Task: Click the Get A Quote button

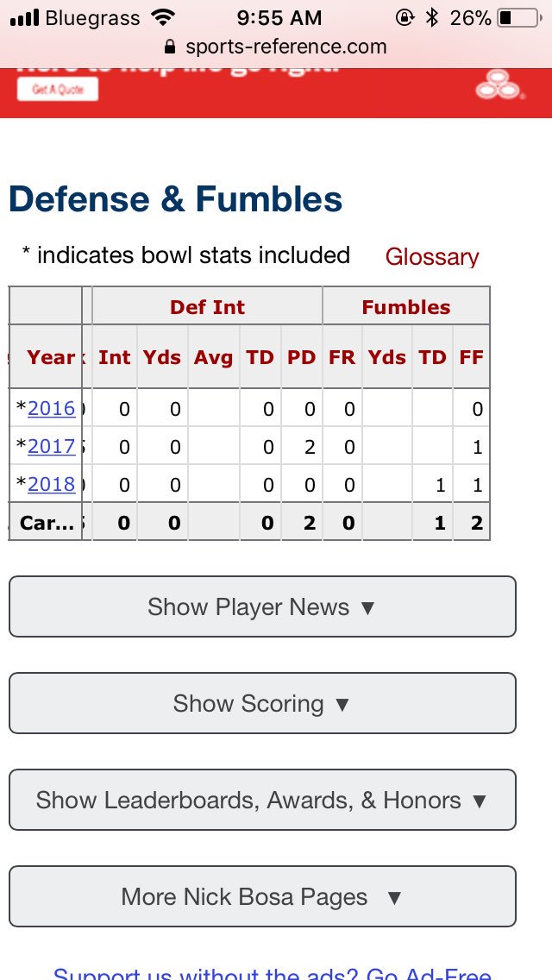Action: [58, 90]
